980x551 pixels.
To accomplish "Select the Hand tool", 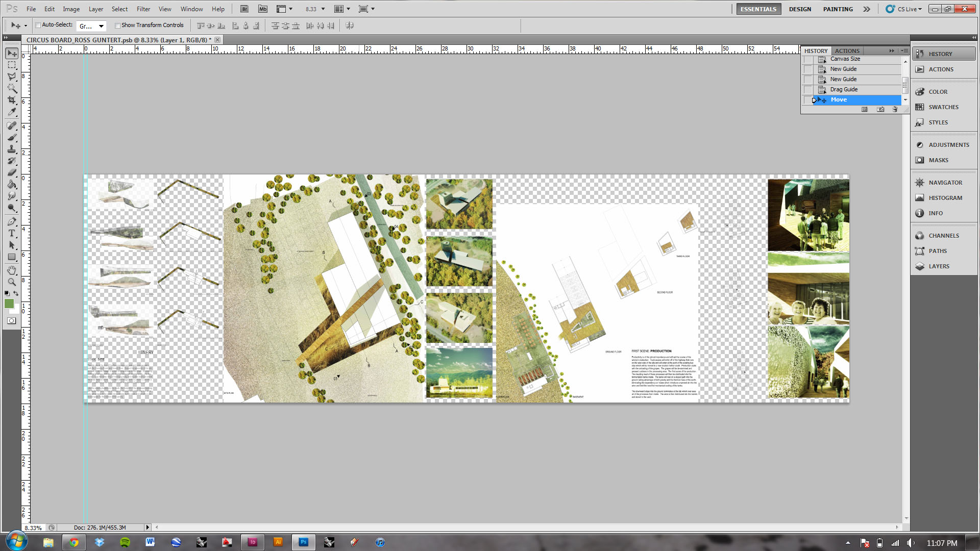I will coord(12,270).
